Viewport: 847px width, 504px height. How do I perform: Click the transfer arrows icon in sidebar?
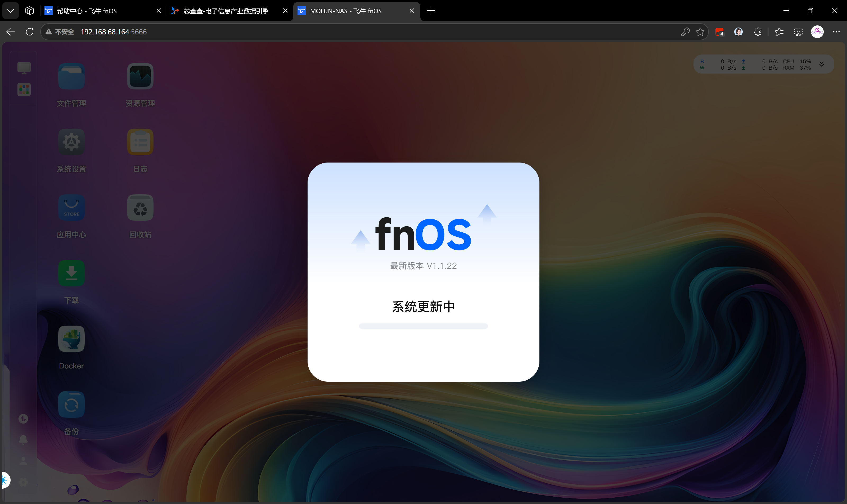pos(23,419)
